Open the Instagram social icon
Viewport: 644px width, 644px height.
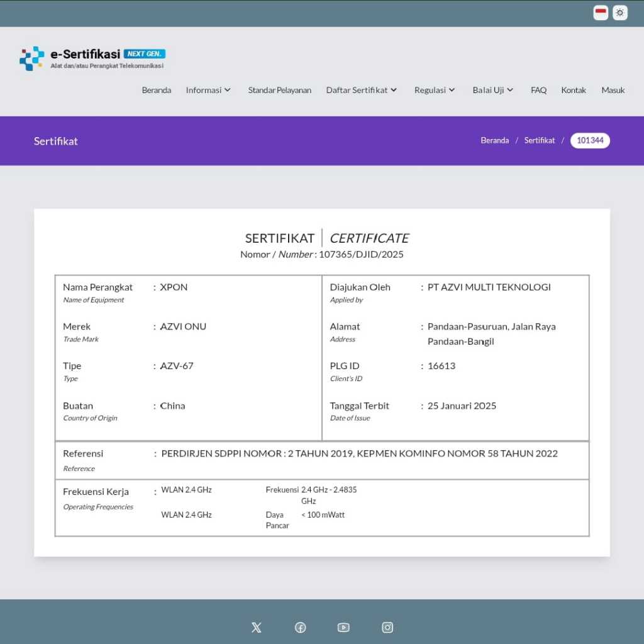(387, 627)
